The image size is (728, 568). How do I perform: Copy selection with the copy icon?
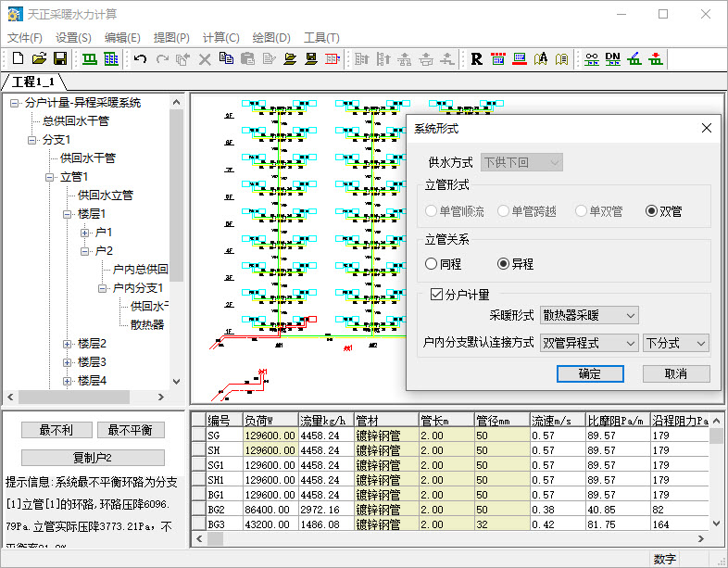(x=226, y=58)
